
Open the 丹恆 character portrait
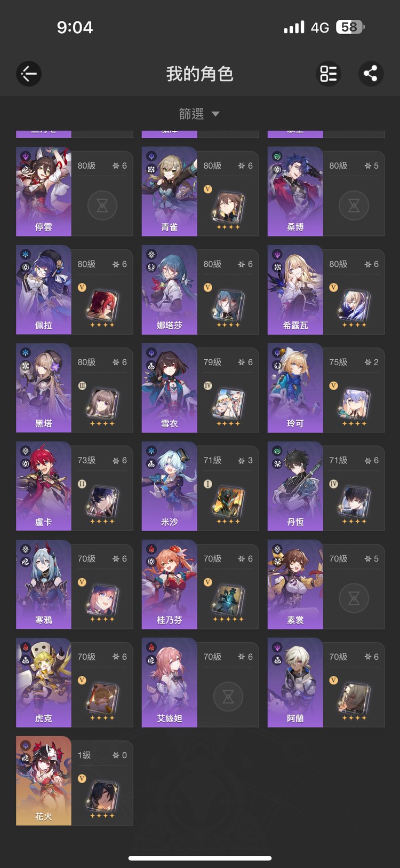point(295,486)
